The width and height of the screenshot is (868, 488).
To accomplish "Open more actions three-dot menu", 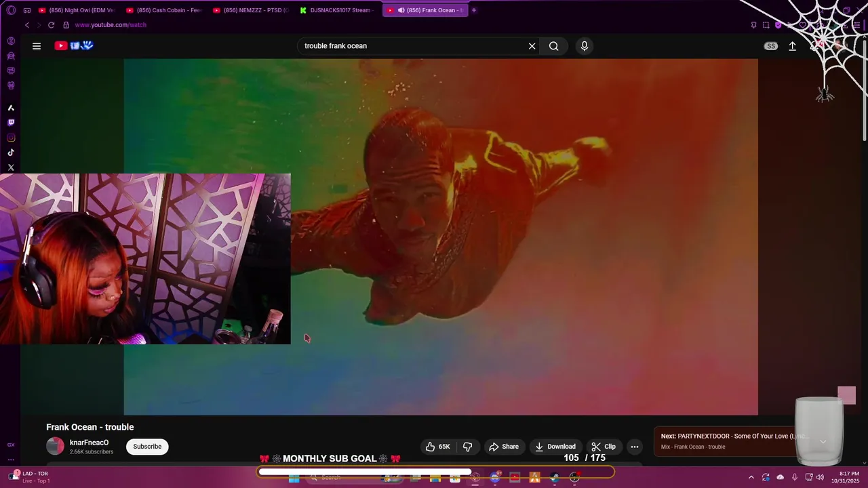I will pos(634,447).
